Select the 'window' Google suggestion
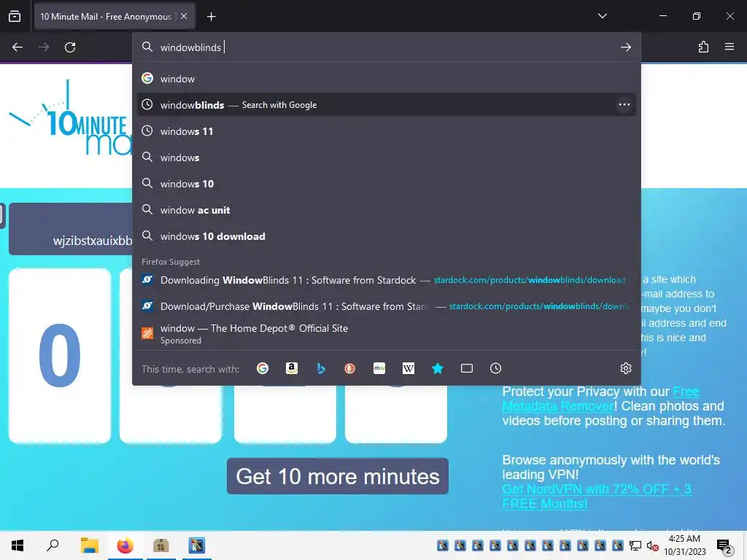 [x=387, y=79]
